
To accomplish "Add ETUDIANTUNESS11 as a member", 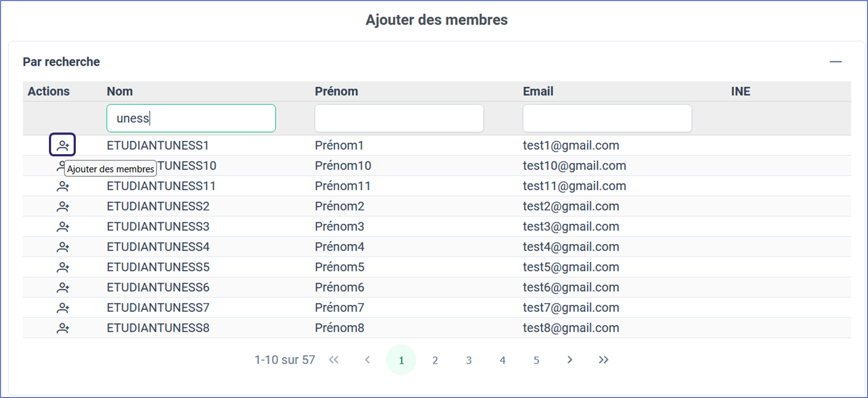I will (63, 186).
